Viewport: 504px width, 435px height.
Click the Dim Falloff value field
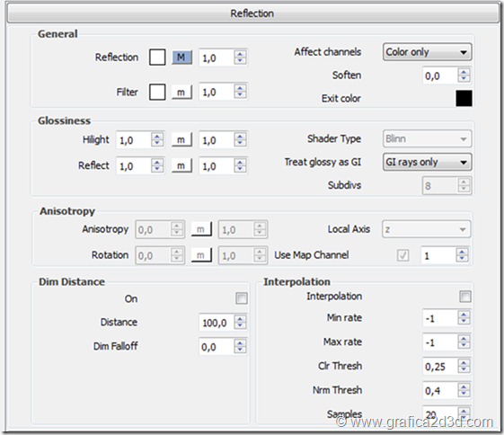217,347
